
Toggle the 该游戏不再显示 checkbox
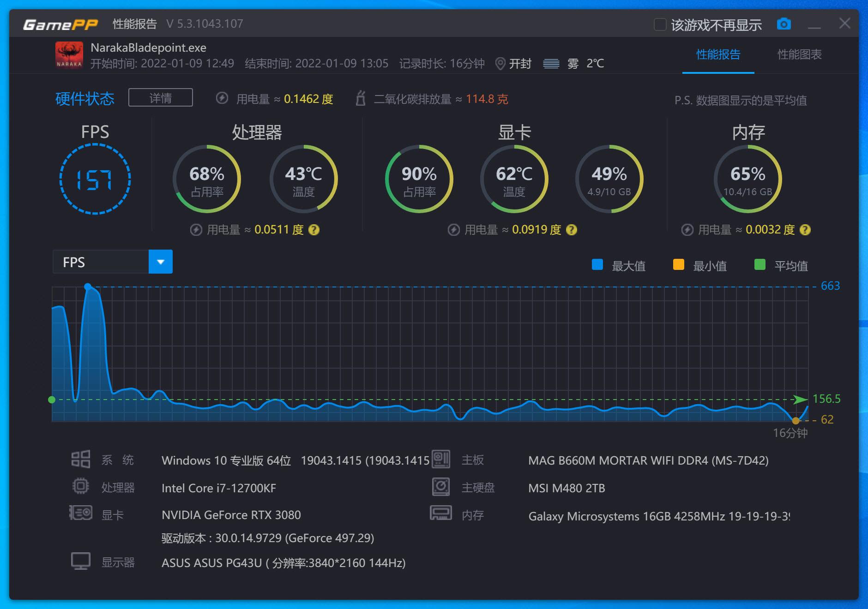(x=660, y=24)
